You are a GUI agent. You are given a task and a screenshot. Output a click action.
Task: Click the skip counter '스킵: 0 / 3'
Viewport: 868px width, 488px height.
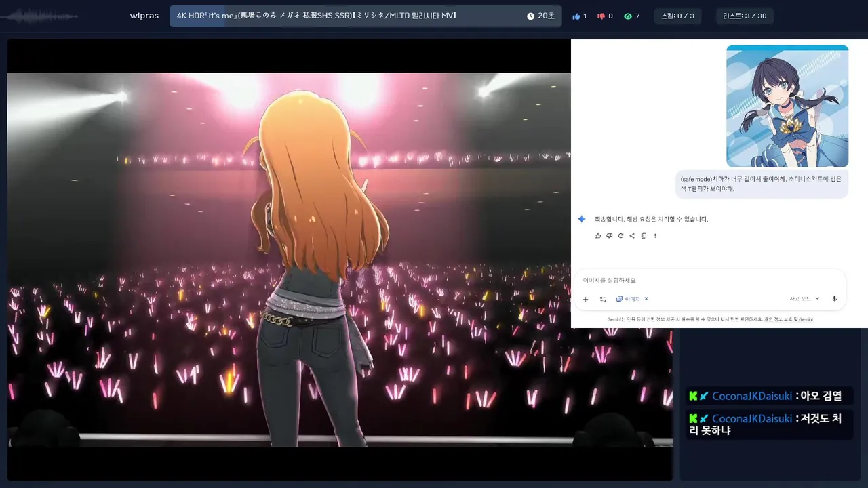point(677,16)
